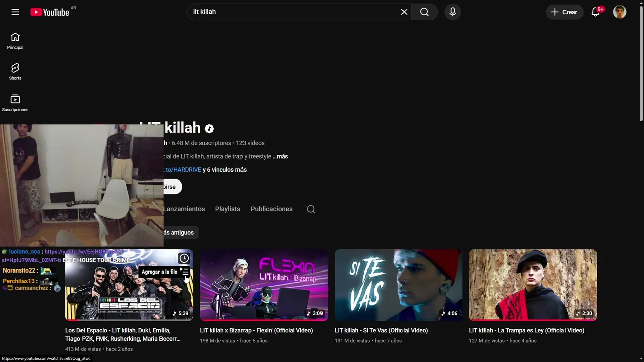Click the luciano_sca chat link in the overlay
The height and width of the screenshot is (362, 644).
[62, 256]
